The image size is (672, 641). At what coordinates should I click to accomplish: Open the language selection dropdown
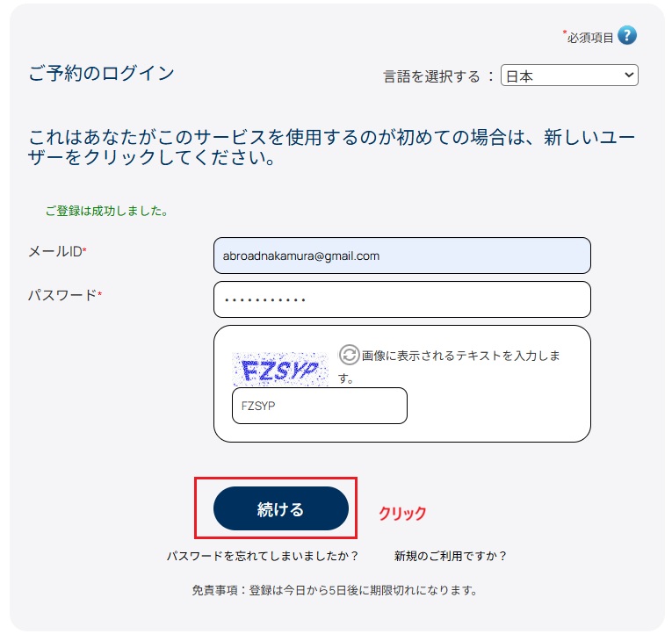pyautogui.click(x=569, y=76)
